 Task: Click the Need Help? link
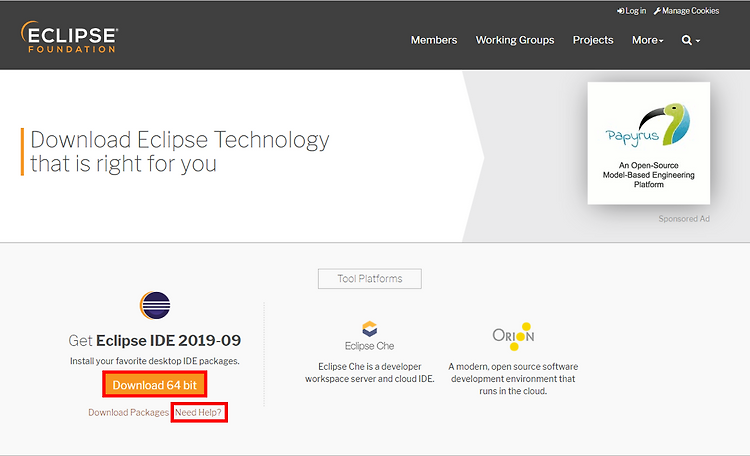[x=199, y=412]
